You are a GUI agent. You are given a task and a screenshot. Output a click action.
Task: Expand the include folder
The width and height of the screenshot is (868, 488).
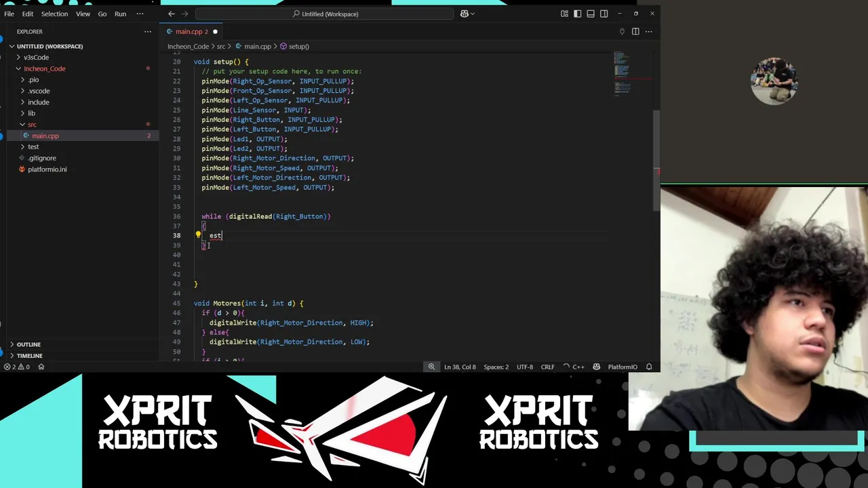38,102
